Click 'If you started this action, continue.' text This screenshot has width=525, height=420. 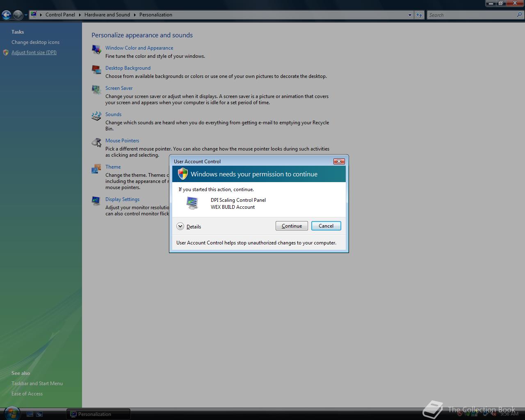(x=216, y=189)
